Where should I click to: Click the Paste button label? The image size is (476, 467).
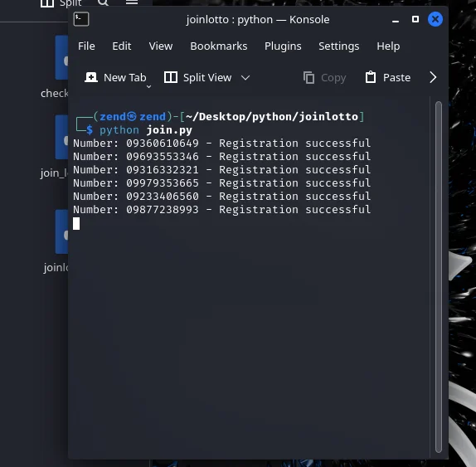coord(396,78)
